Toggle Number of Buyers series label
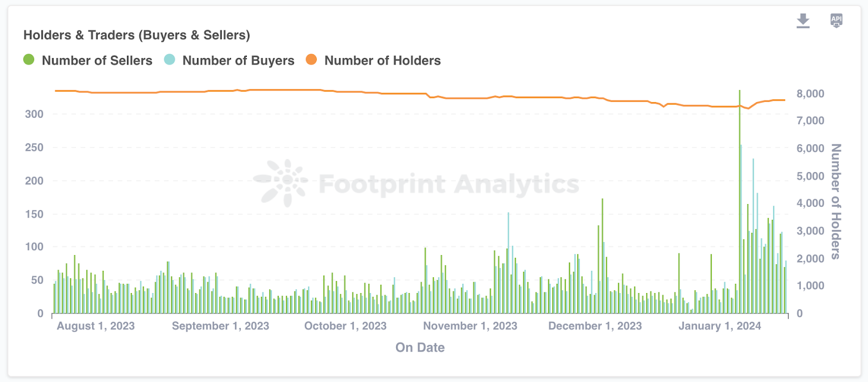 tap(238, 61)
